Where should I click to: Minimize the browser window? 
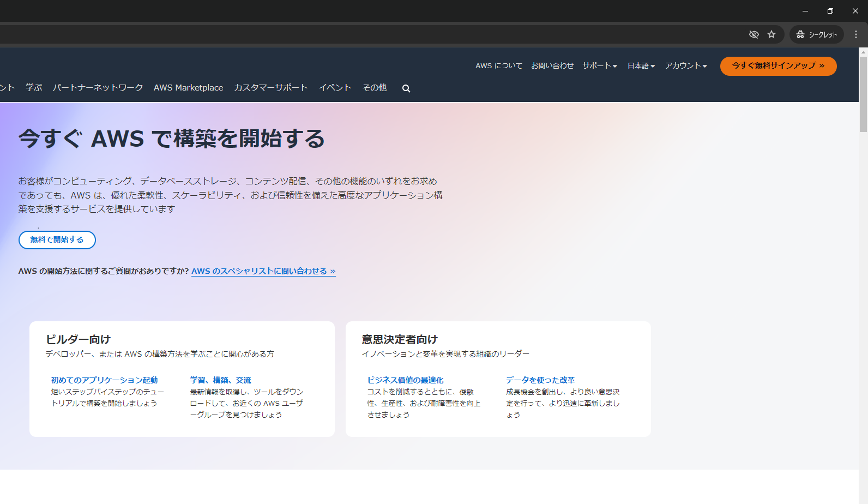(x=805, y=11)
